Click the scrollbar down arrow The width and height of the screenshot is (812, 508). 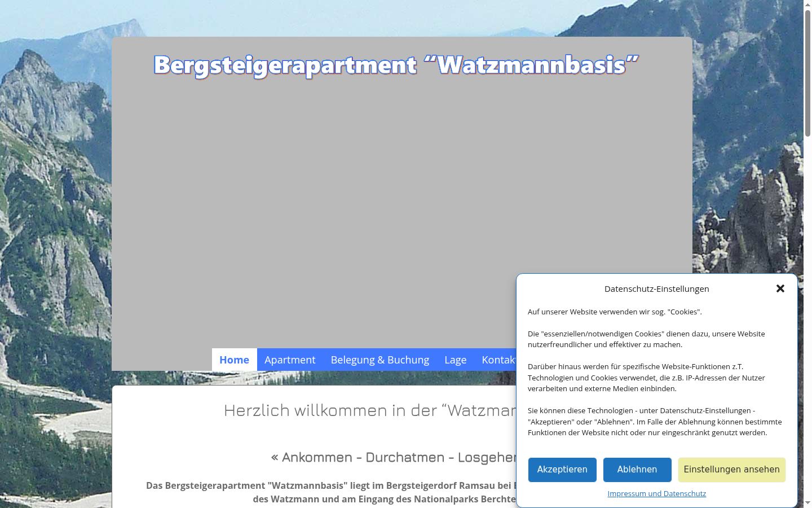pyautogui.click(x=807, y=503)
